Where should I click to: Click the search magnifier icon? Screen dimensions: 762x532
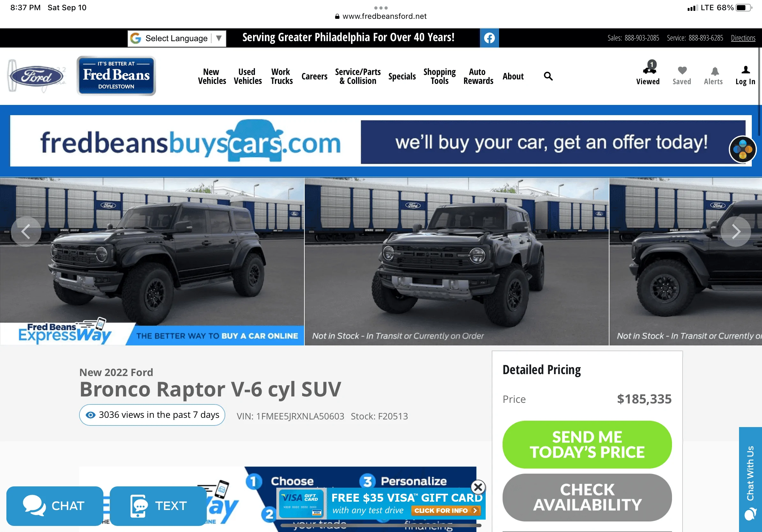point(548,76)
